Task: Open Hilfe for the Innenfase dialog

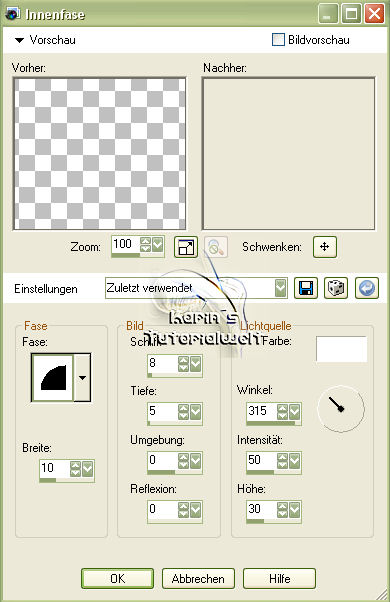Action: [279, 579]
